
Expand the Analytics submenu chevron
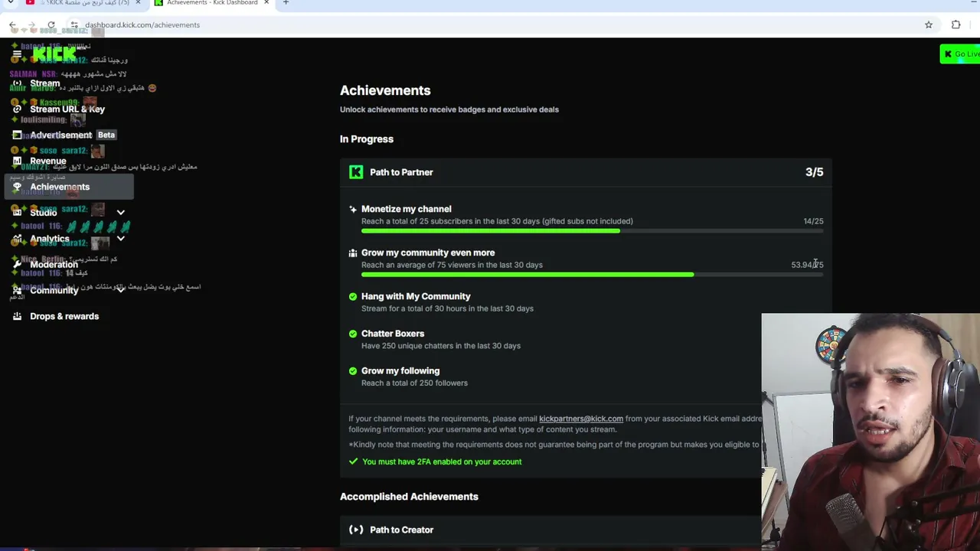coord(120,239)
